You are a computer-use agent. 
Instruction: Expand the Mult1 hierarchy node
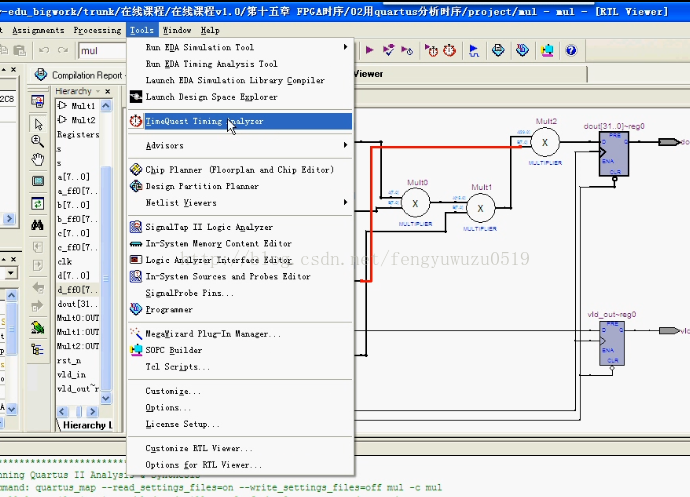(62, 106)
